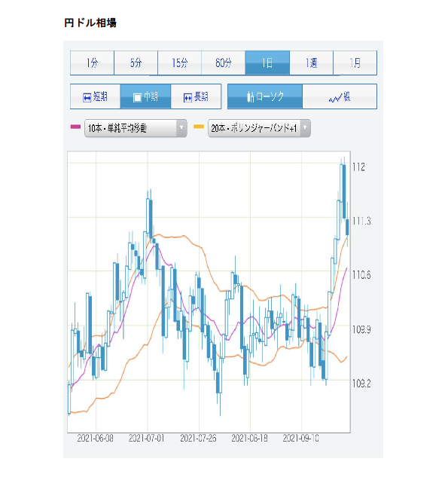Click the arrow of the moving average dropdown
Screen dimensions: 448x477
pos(181,128)
